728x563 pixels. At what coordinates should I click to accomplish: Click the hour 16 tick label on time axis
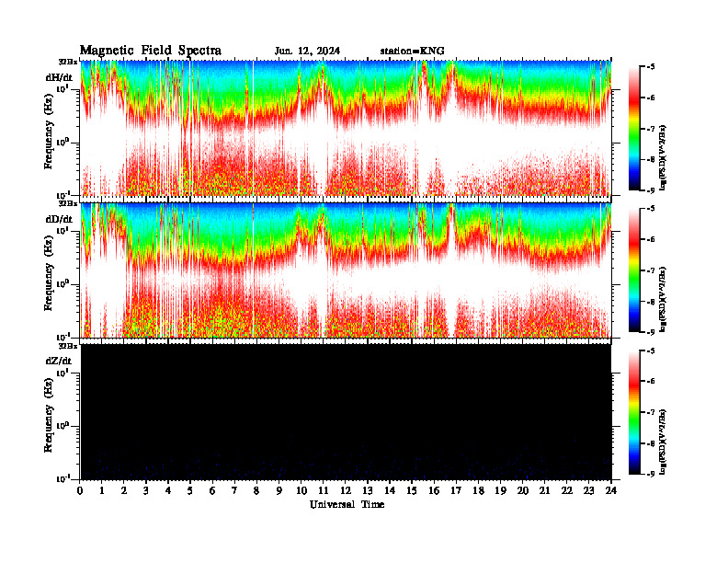pos(434,490)
